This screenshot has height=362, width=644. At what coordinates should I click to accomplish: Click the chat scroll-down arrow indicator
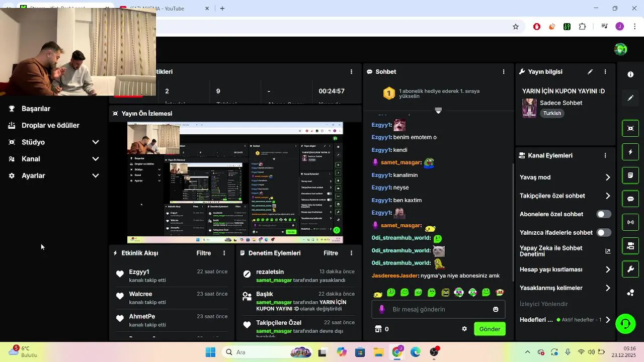click(x=438, y=111)
